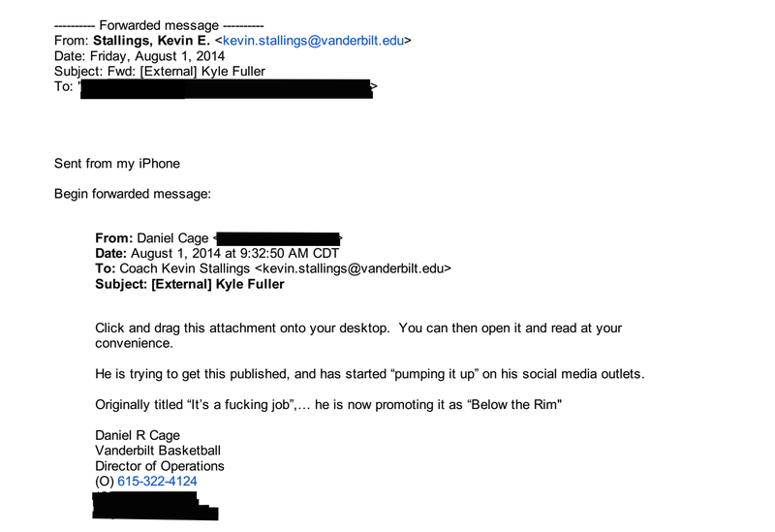Click the bold 'Subject: [External] Kyle Fuller' line

coord(190,284)
